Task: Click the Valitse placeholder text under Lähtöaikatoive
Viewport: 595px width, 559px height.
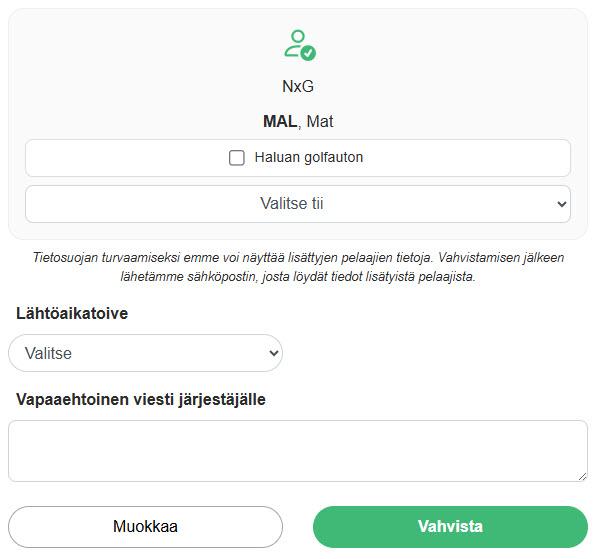Action: 48,353
